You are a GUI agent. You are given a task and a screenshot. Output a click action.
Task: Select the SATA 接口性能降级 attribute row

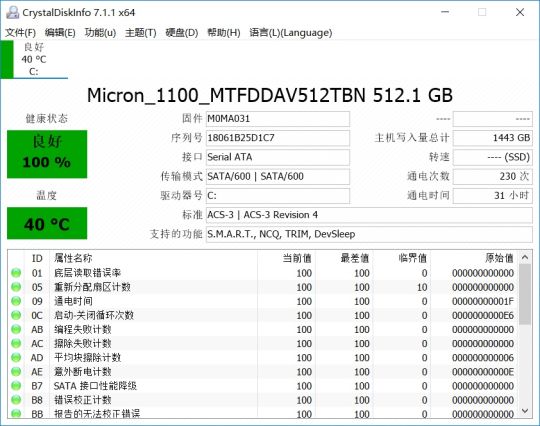pos(263,386)
